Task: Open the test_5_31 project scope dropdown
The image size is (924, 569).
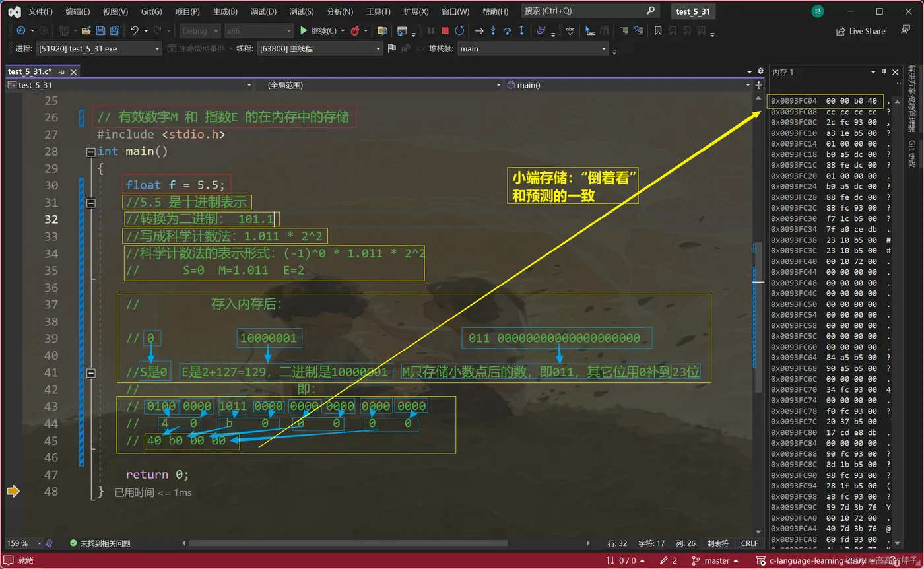Action: point(129,85)
